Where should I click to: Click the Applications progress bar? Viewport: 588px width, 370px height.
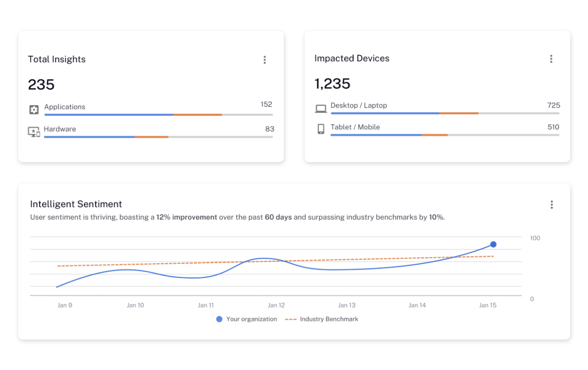click(158, 115)
